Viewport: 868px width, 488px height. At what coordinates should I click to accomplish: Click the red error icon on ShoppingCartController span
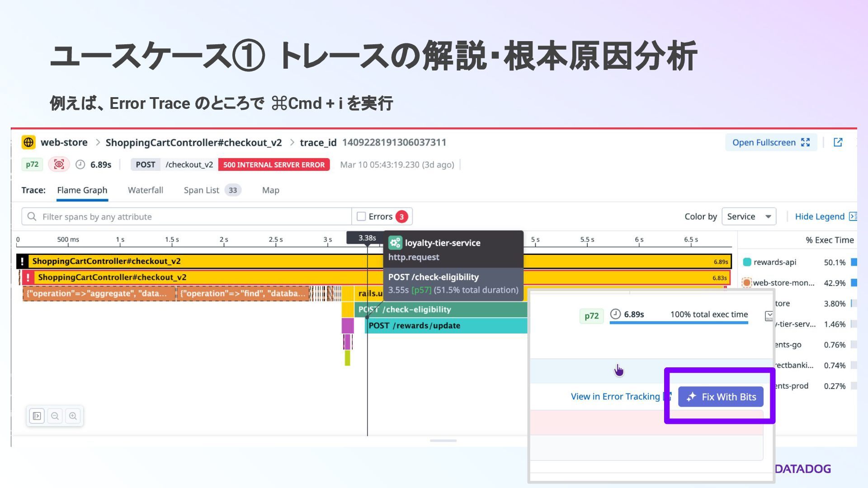[x=28, y=277]
